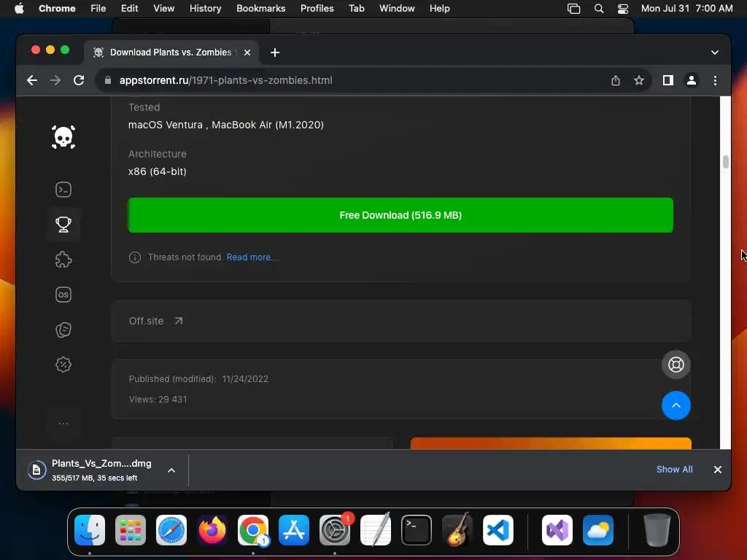747x560 pixels.
Task: Open Spotlight search in the menu bar
Action: pyautogui.click(x=599, y=9)
